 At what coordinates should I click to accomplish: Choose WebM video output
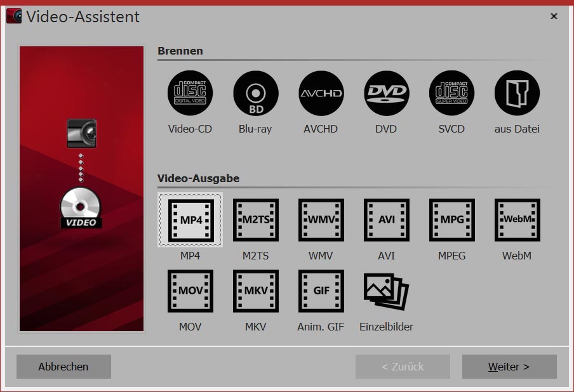(517, 221)
